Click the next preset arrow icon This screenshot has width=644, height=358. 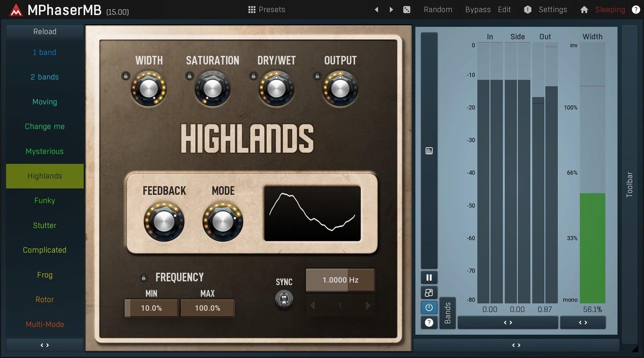[391, 10]
